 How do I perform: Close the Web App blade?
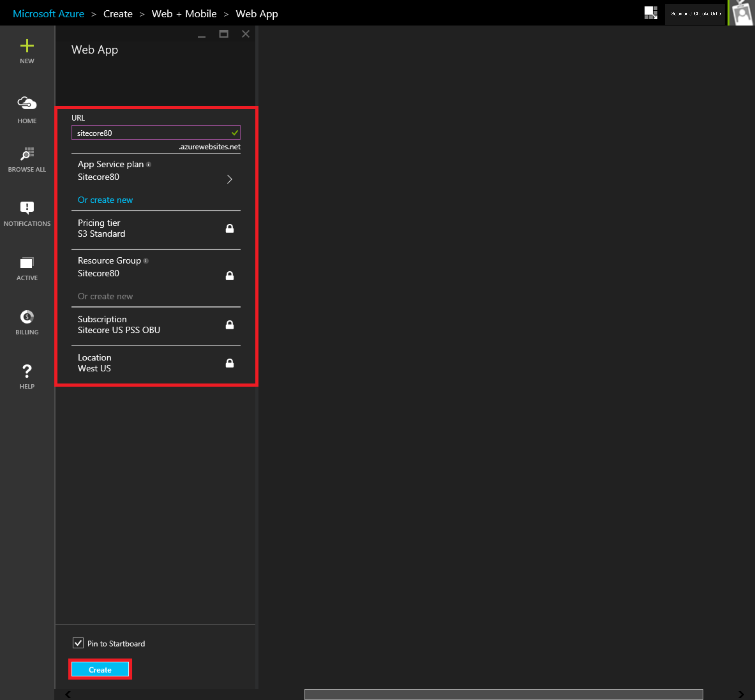tap(246, 34)
